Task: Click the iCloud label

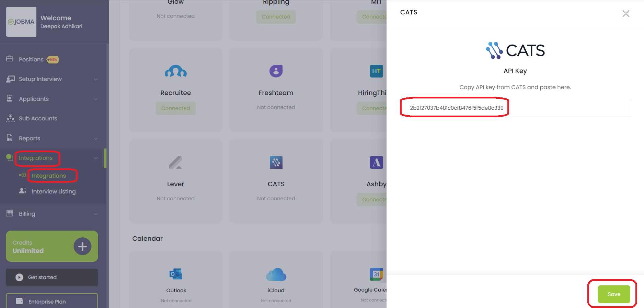Action: coord(276,291)
